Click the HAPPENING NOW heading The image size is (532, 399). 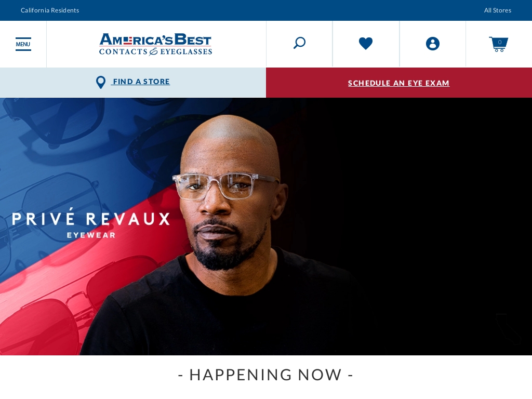click(x=265, y=375)
